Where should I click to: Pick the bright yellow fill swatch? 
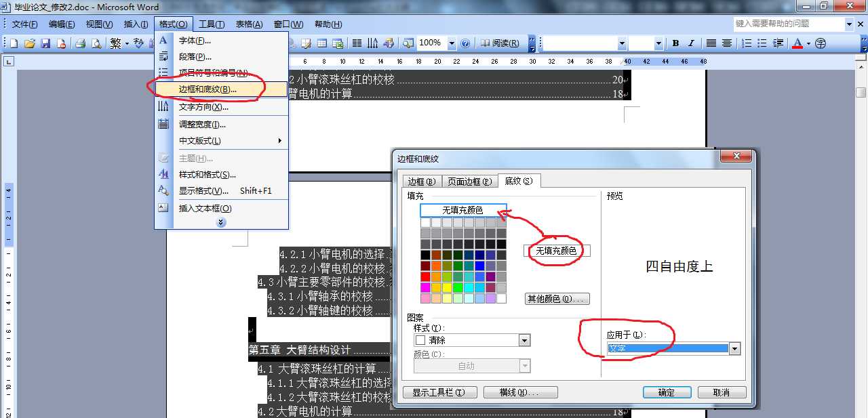point(447,287)
